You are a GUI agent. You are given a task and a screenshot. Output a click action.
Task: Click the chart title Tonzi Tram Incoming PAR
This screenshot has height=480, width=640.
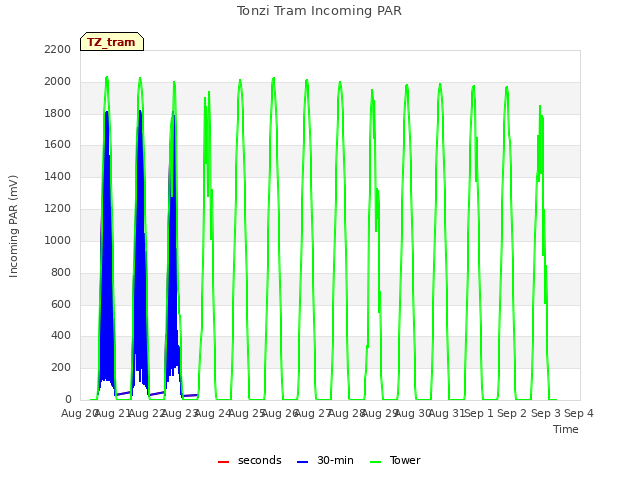point(319,11)
